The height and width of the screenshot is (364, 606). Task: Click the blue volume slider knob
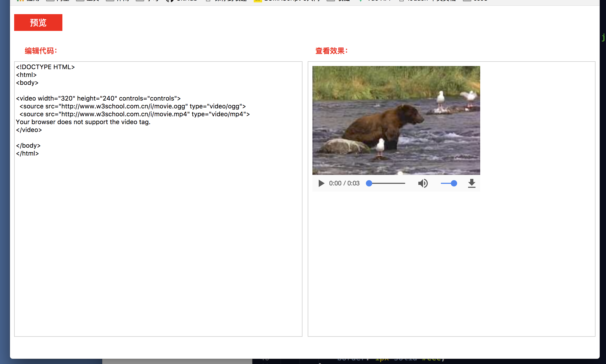(454, 183)
